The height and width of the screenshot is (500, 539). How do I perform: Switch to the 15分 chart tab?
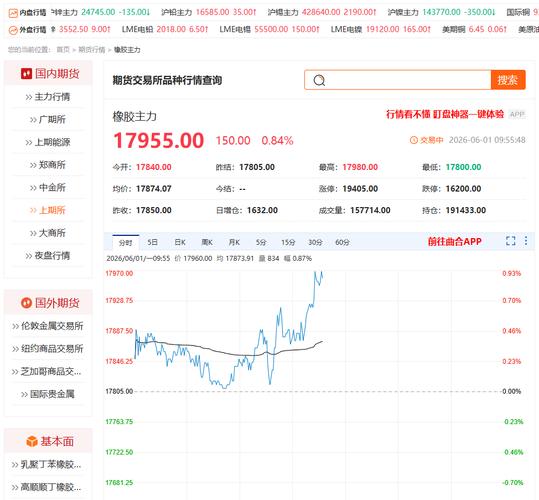tap(288, 242)
